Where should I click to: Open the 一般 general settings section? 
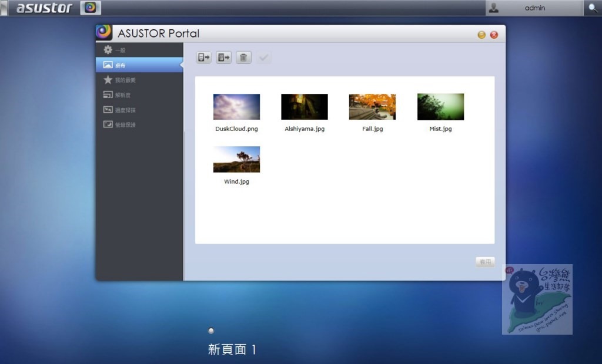pos(139,50)
